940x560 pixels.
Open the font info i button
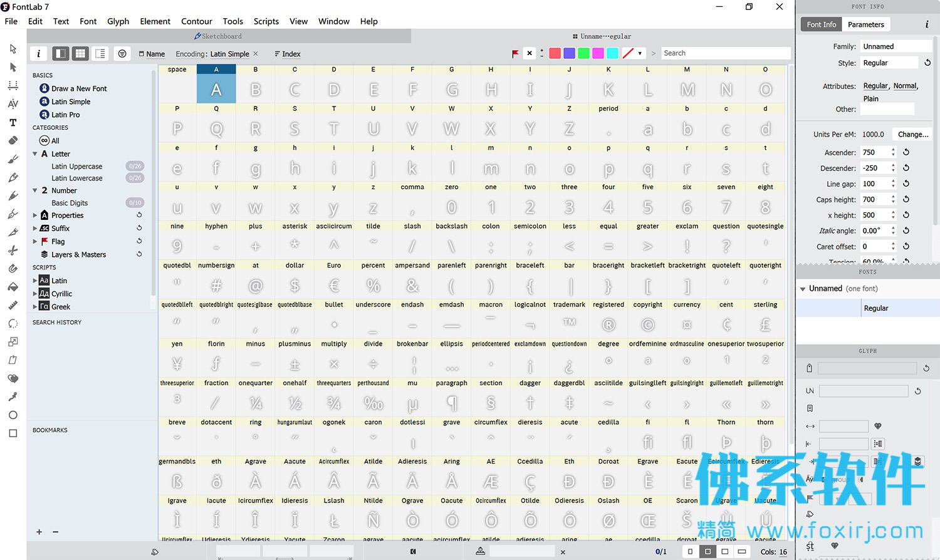click(38, 54)
